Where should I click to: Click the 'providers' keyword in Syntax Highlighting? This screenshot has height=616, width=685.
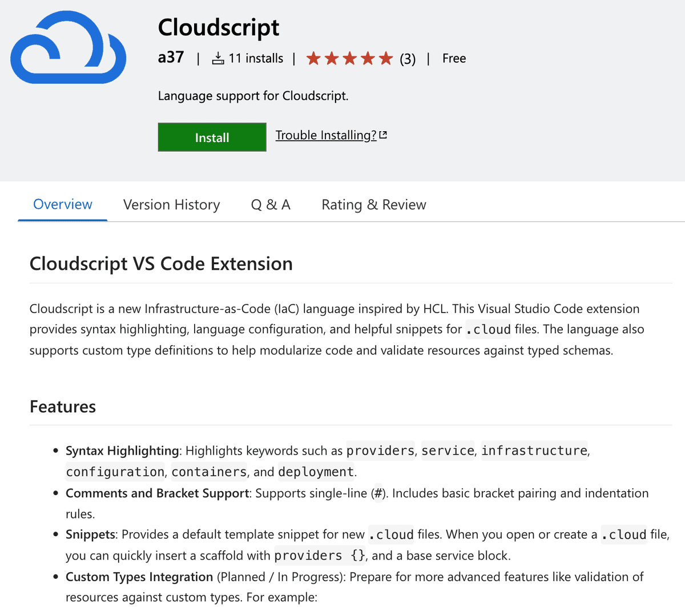[381, 451]
